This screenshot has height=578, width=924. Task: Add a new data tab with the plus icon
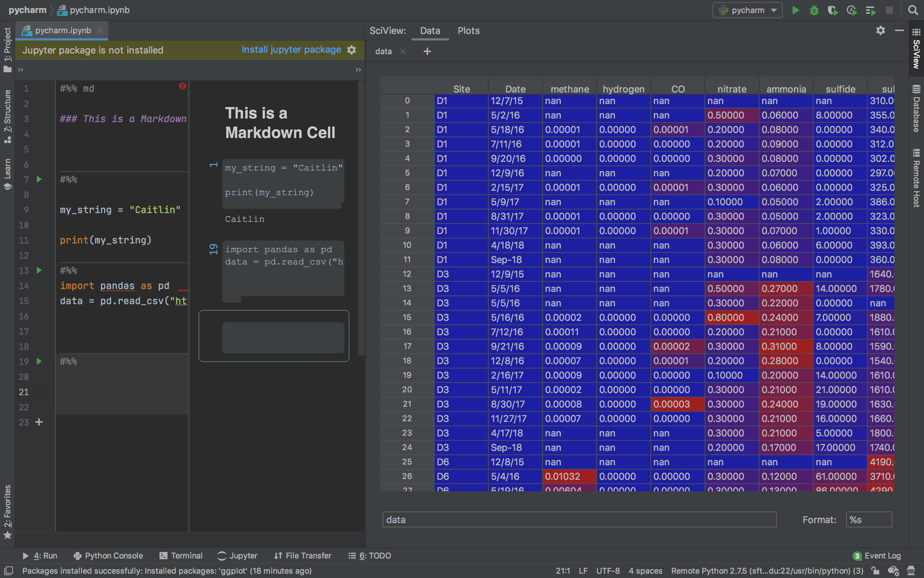tap(427, 51)
